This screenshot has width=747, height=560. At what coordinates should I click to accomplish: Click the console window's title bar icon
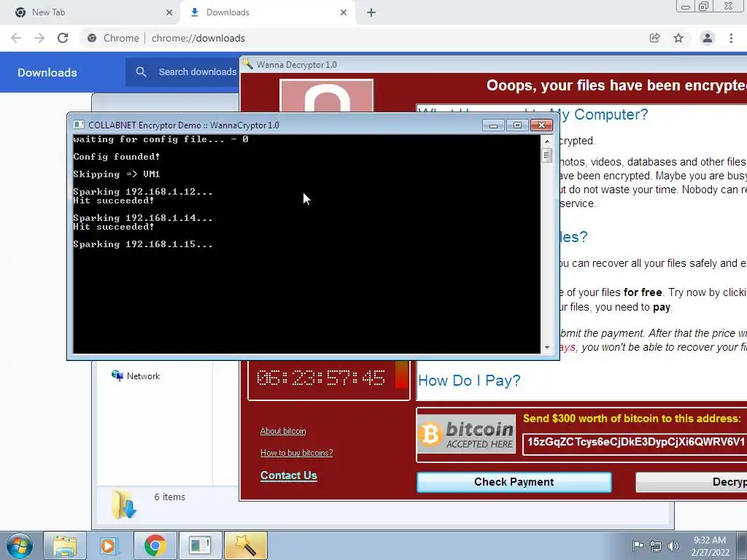[x=79, y=125]
